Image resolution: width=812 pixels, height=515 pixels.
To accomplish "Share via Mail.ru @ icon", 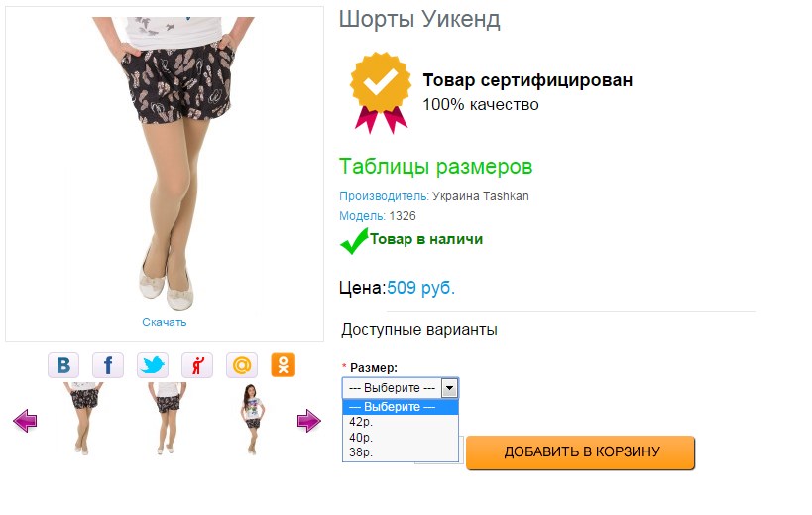I will pos(241,365).
